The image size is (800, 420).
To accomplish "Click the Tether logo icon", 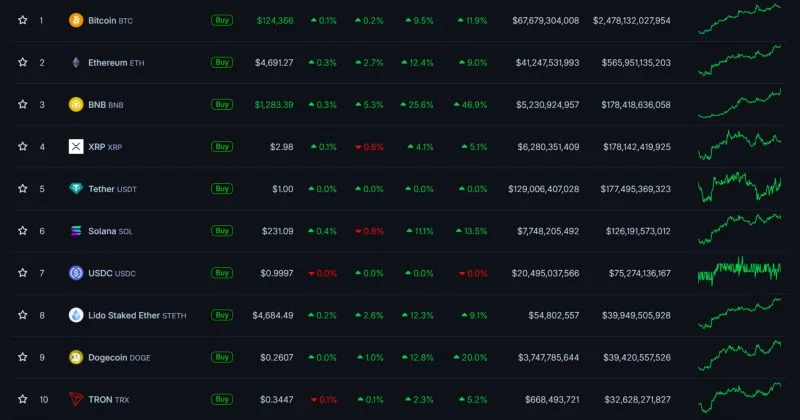I will coord(75,188).
